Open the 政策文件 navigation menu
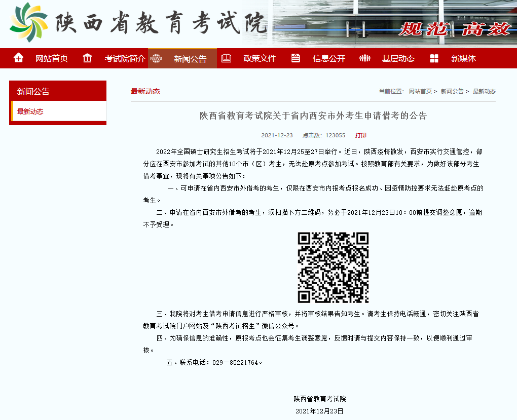517x420 pixels. (260, 58)
